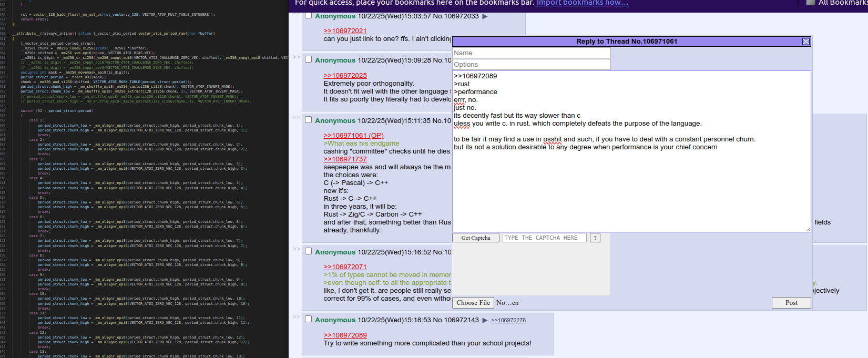Open backlink >>106972276
This screenshot has width=868, height=358.
508,320
